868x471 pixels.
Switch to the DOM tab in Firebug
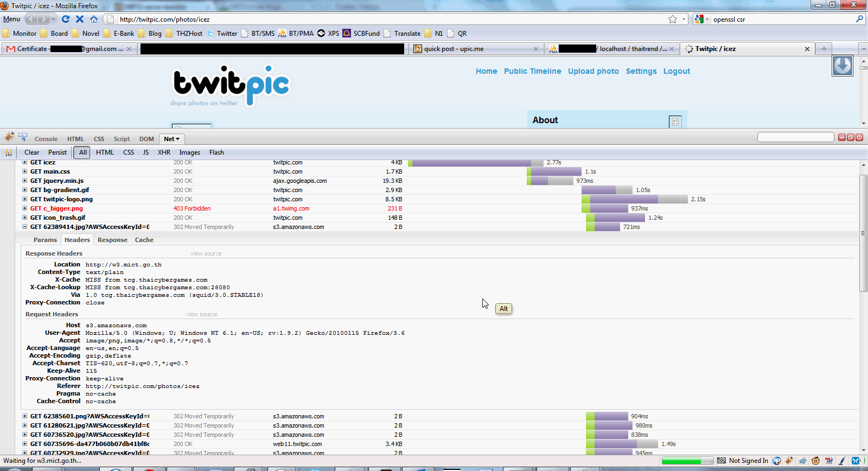[146, 139]
